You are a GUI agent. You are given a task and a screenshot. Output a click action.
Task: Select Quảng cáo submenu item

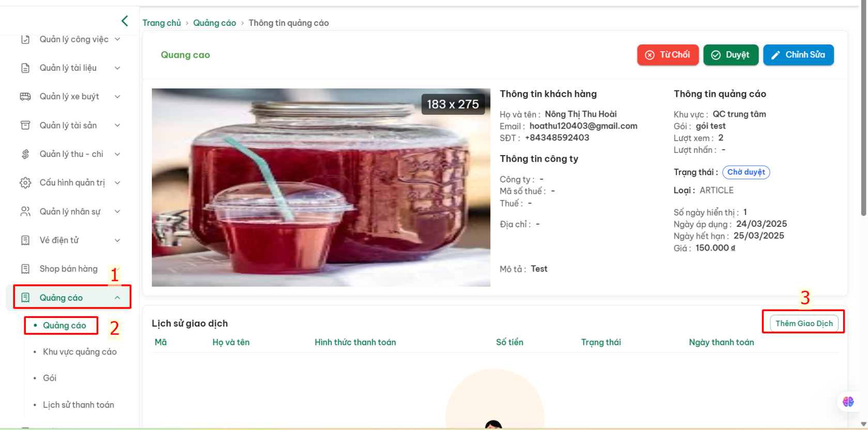pos(64,326)
